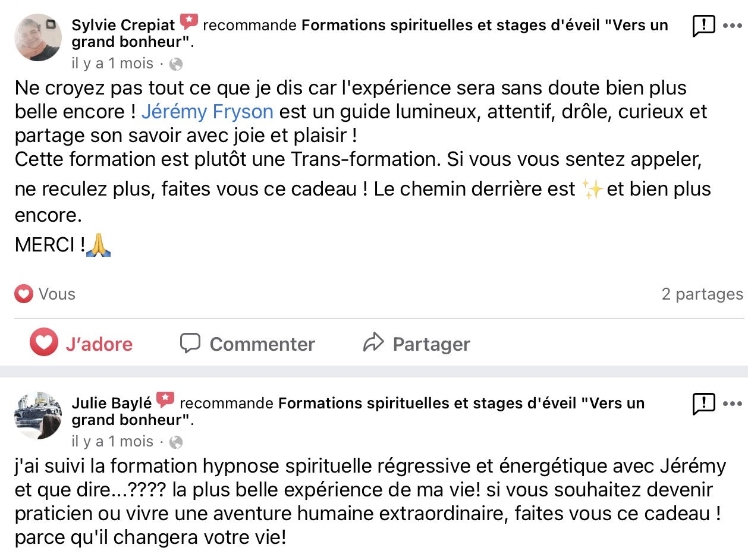Image resolution: width=748 pixels, height=560 pixels.
Task: Click the "il y a 1 mois" timestamp on Julie's post
Action: (x=112, y=442)
